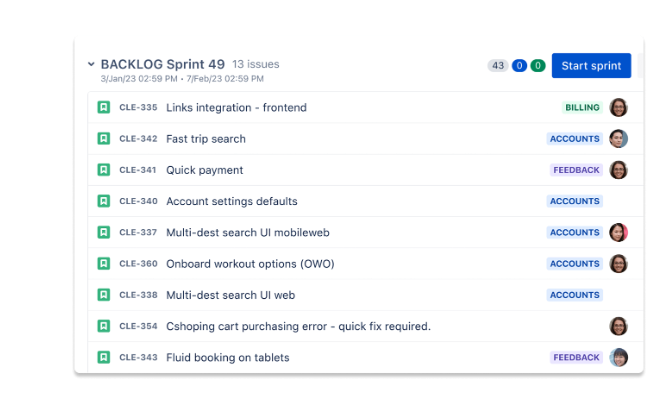Image resolution: width=663 pixels, height=400 pixels.
Task: Open the assignee avatar for Fast trip search
Action: coord(618,139)
